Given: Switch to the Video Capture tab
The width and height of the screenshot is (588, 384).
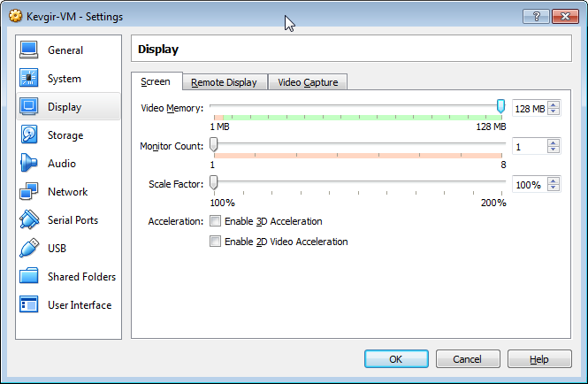Looking at the screenshot, I should 307,82.
